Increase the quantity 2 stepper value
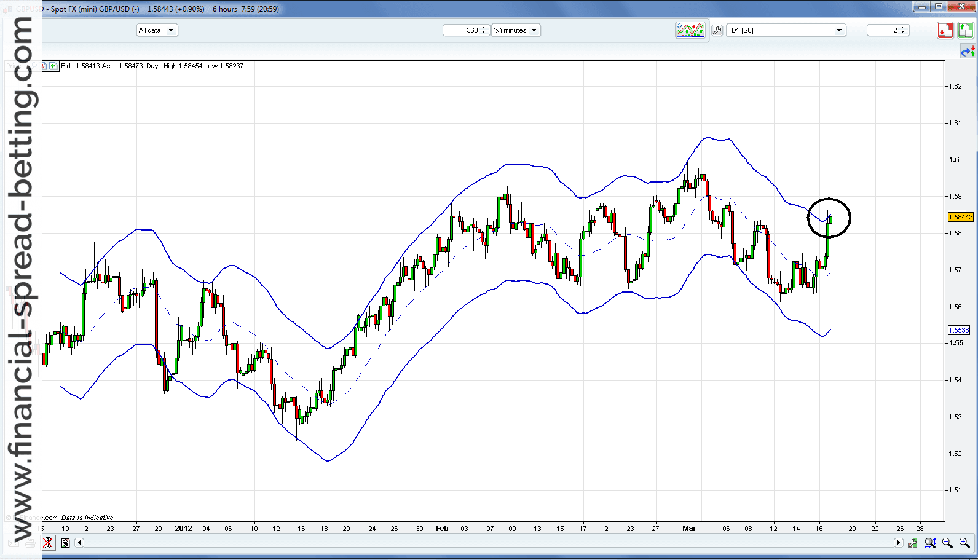 903,28
